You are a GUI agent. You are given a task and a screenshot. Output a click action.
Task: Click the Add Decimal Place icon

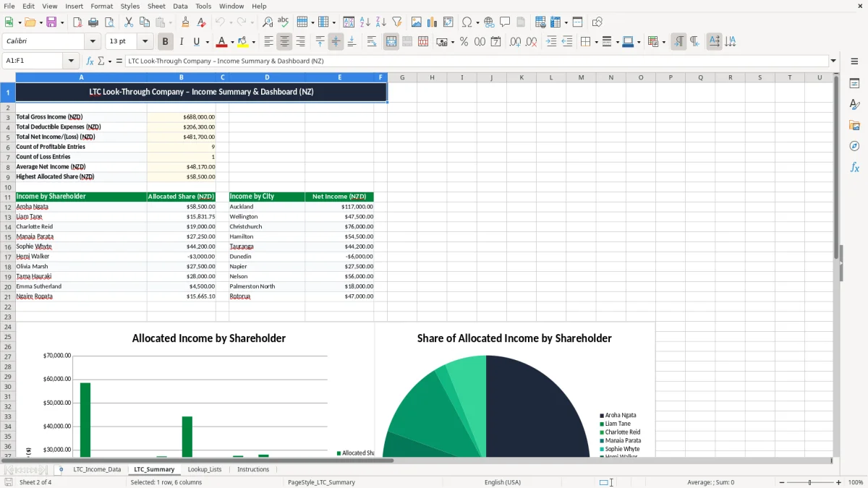[x=515, y=42]
